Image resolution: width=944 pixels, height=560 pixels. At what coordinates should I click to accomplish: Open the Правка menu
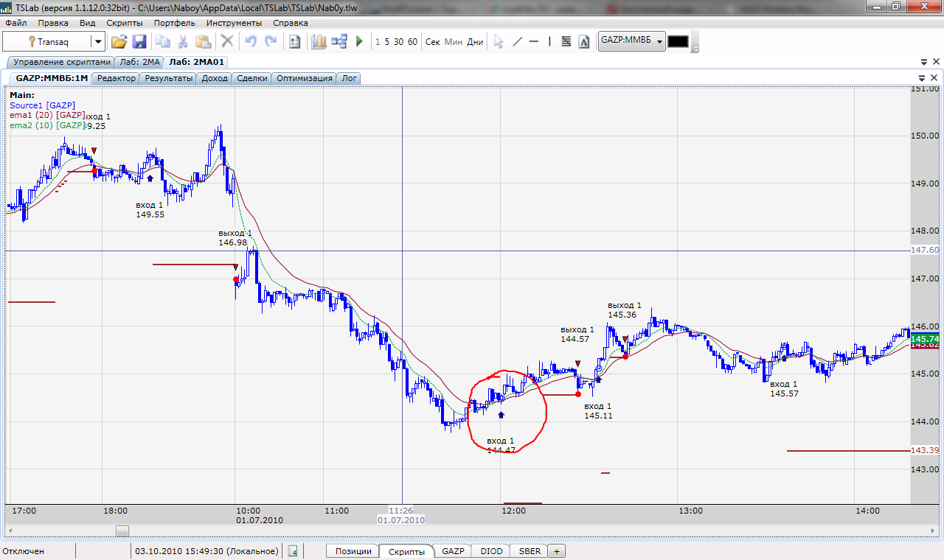[x=53, y=23]
